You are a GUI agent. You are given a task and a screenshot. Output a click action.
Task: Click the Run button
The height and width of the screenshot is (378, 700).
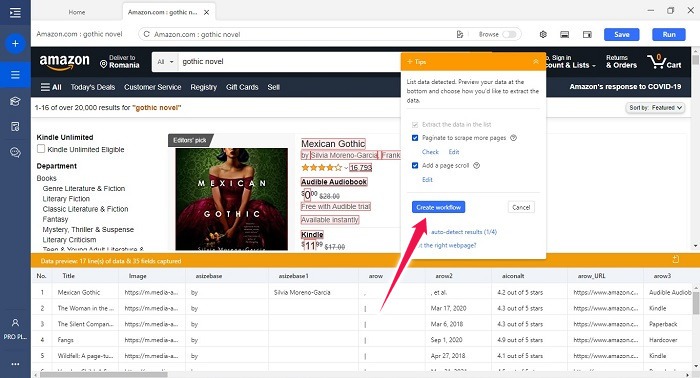[x=669, y=34]
